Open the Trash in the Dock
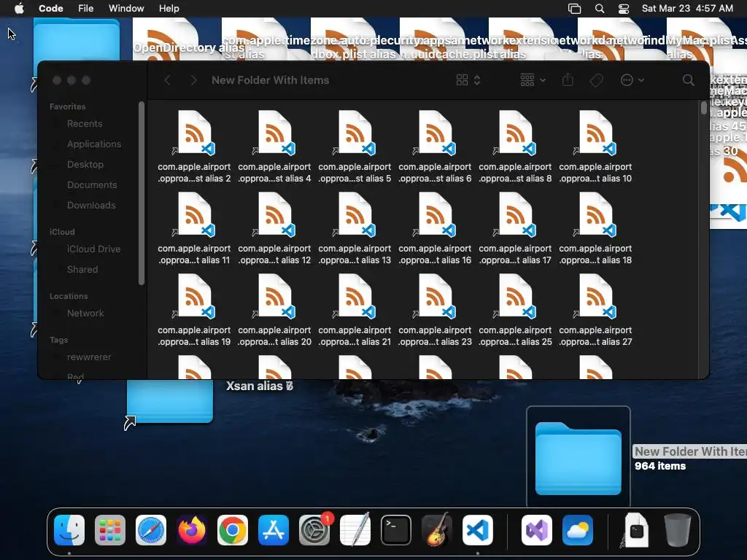 point(678,530)
